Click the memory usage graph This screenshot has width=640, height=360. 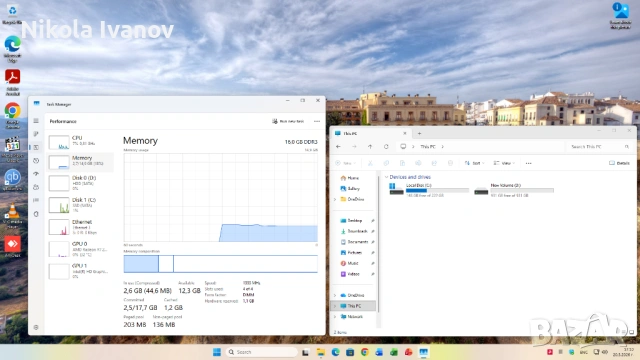point(220,198)
